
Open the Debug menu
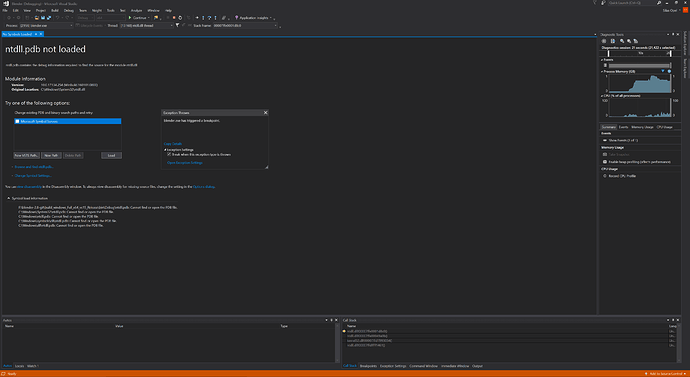69,10
